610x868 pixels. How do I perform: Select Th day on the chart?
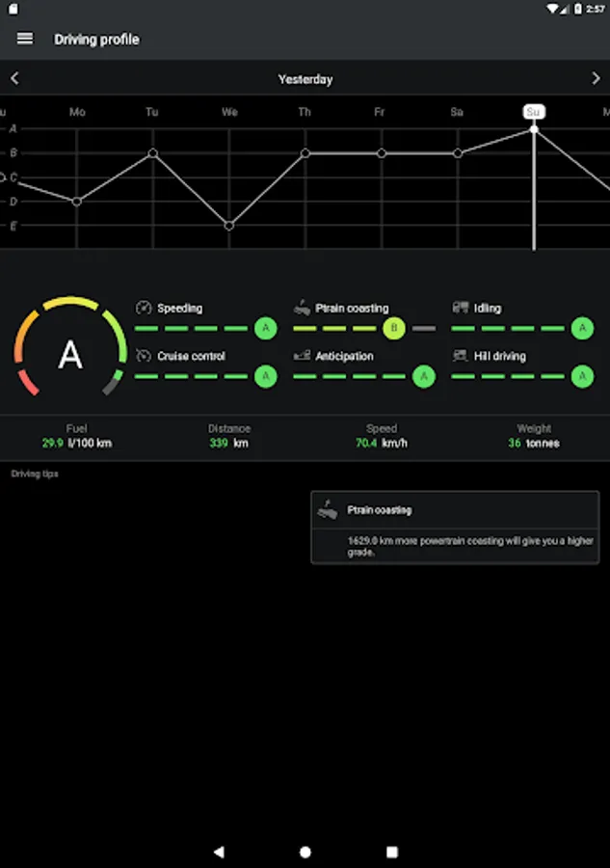pos(305,112)
